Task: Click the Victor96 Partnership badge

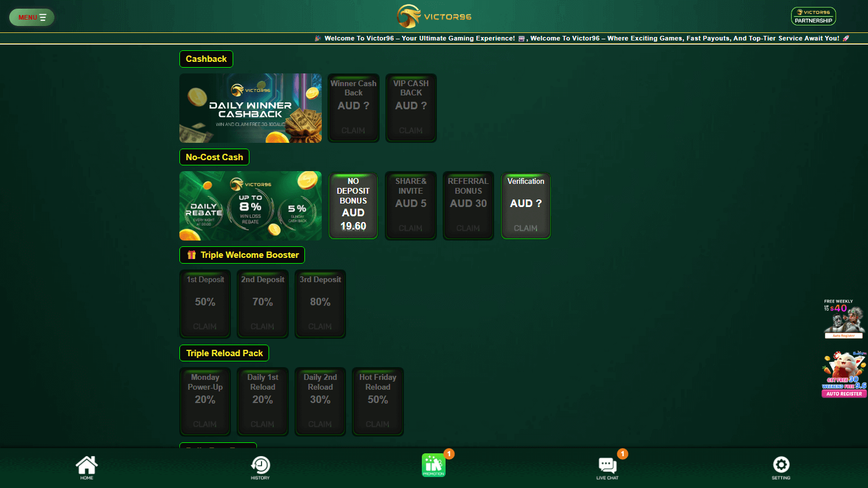Action: (813, 16)
